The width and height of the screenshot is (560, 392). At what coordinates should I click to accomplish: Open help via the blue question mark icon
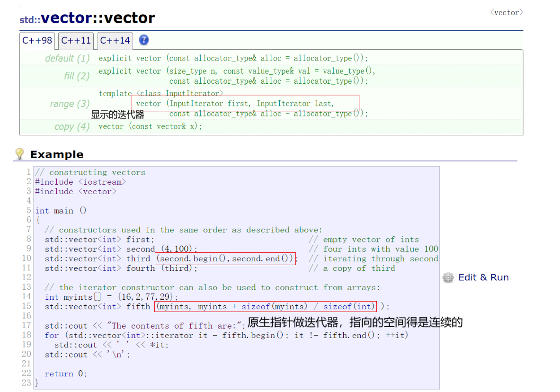pyautogui.click(x=143, y=40)
